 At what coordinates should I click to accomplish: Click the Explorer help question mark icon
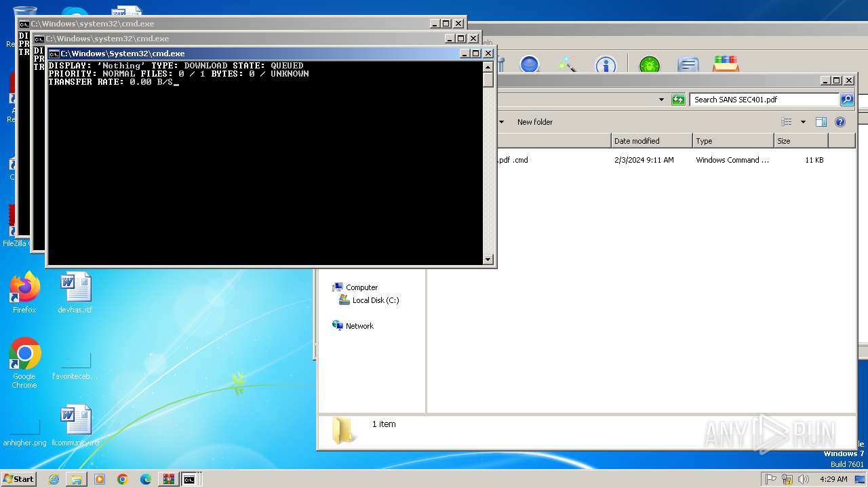(840, 122)
